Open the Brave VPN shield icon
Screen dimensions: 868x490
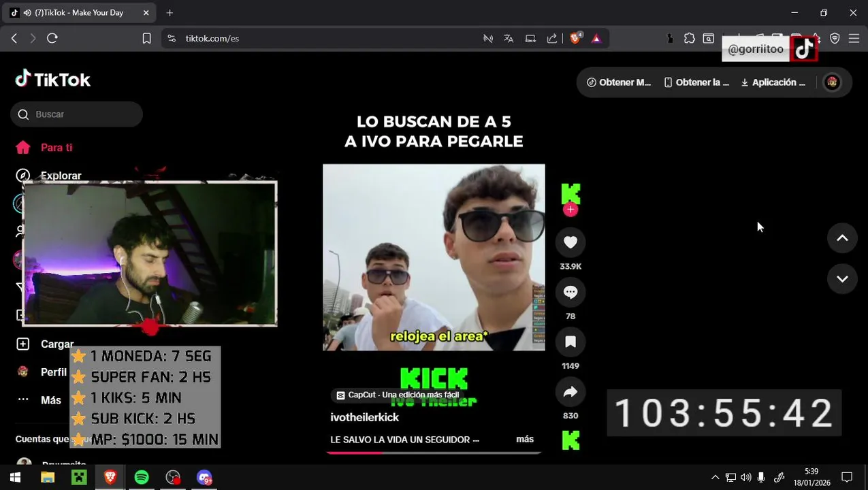coord(835,38)
